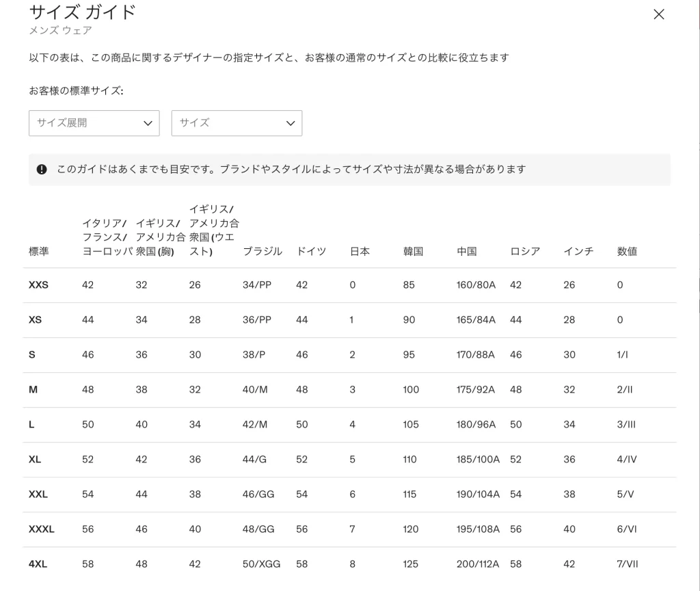The width and height of the screenshot is (700, 591).
Task: Click the イタリア/フランス/ヨーロッパ column header
Action: (107, 237)
